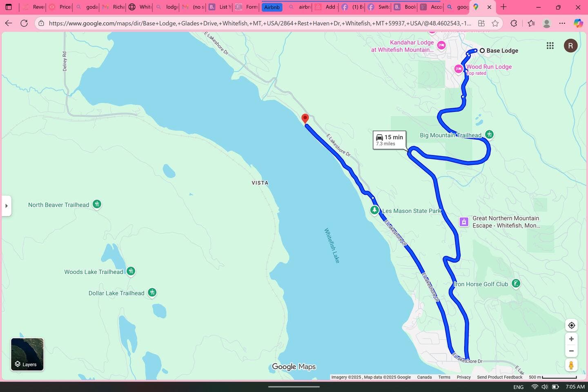
Task: Switch to the Richa Gmail tab
Action: (114, 7)
